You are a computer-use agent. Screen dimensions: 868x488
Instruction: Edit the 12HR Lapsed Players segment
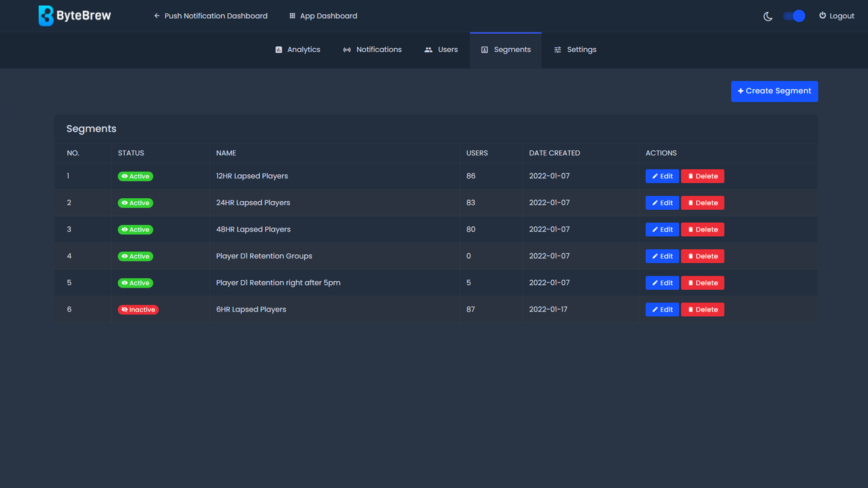pyautogui.click(x=662, y=176)
